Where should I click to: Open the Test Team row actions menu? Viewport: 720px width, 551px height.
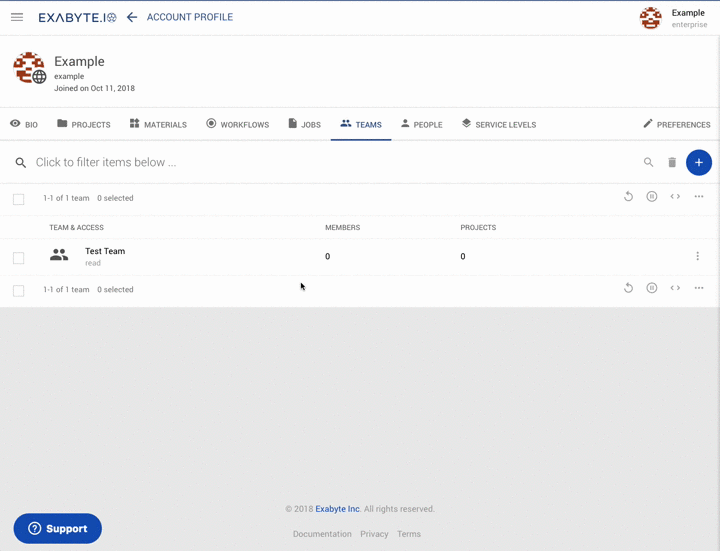pyautogui.click(x=698, y=256)
